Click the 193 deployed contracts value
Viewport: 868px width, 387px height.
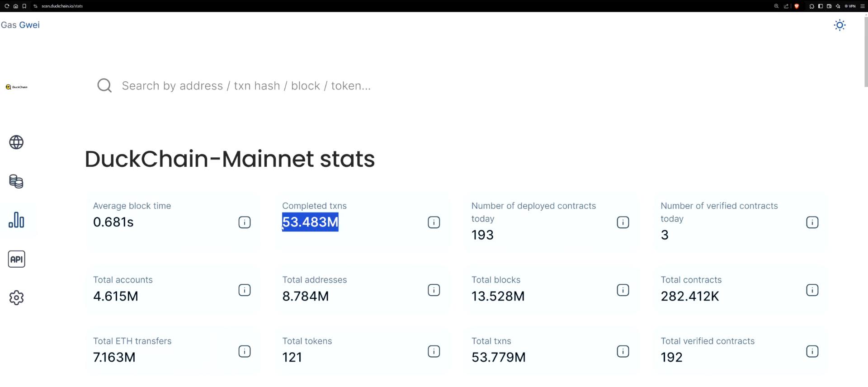coord(482,235)
